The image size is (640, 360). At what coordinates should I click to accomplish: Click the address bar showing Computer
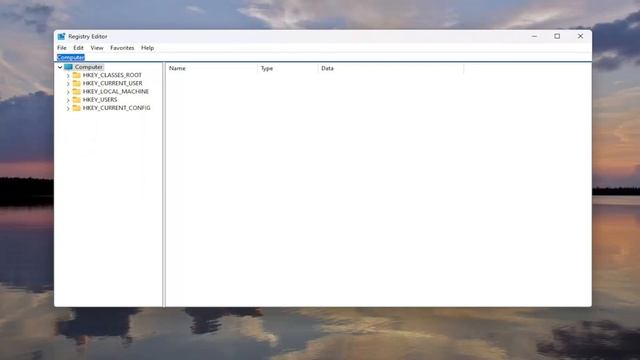pos(324,57)
